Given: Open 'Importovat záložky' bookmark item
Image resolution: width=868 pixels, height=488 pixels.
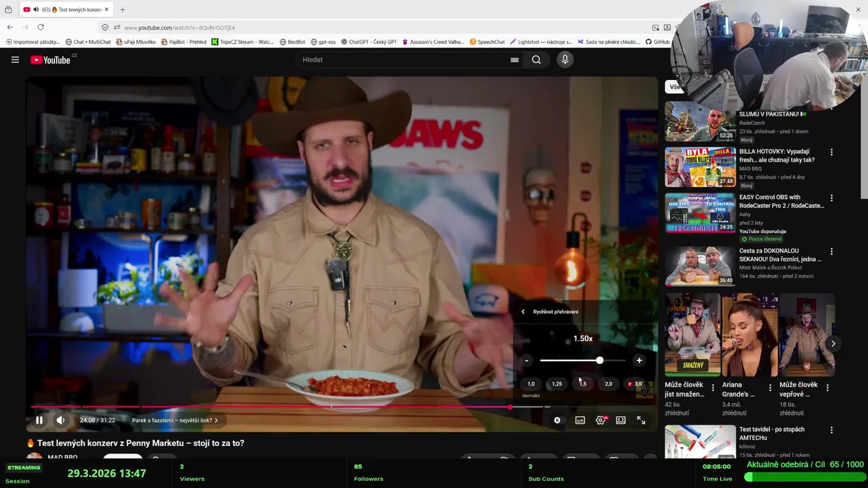Looking at the screenshot, I should (x=33, y=42).
